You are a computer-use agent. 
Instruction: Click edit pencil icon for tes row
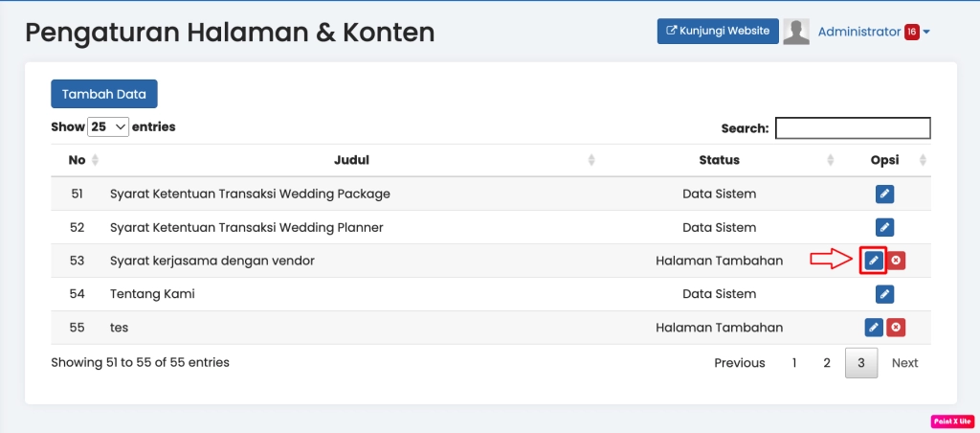874,328
